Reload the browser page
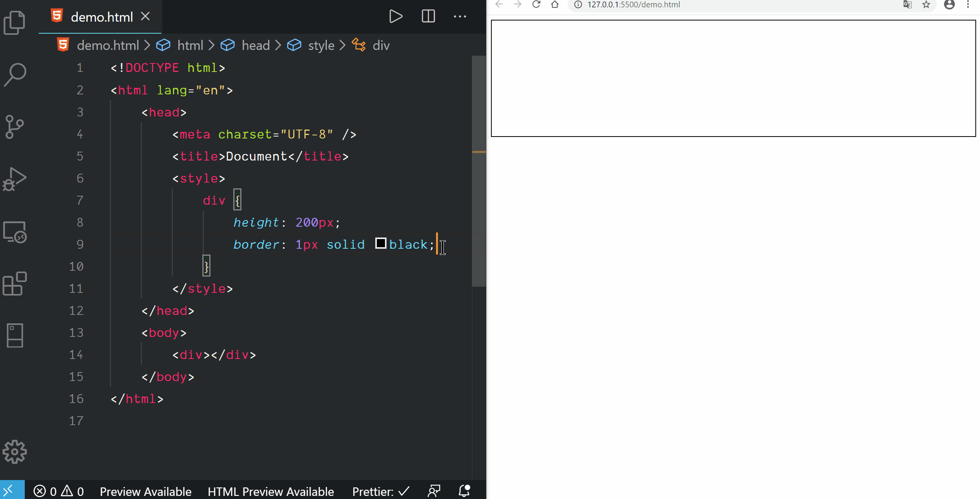The image size is (980, 499). click(x=536, y=5)
